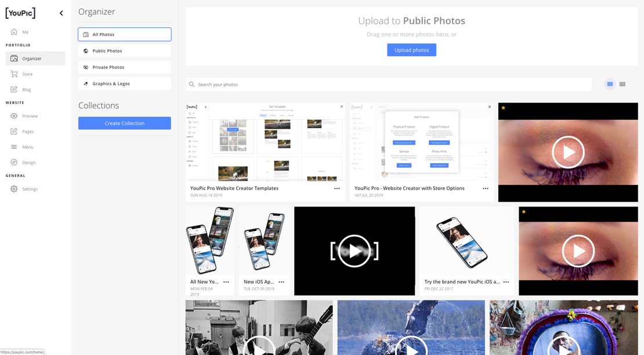Switch to the denser small-grid view

(622, 84)
